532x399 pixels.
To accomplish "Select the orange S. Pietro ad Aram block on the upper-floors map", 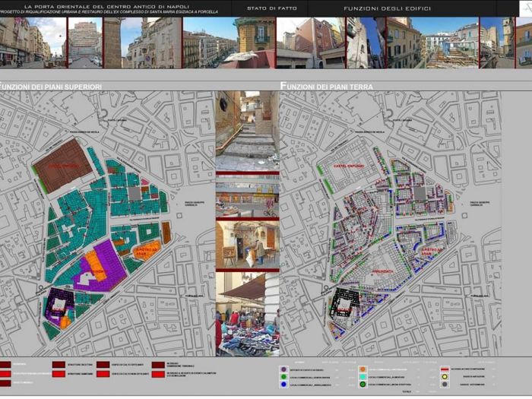I will tap(147, 250).
